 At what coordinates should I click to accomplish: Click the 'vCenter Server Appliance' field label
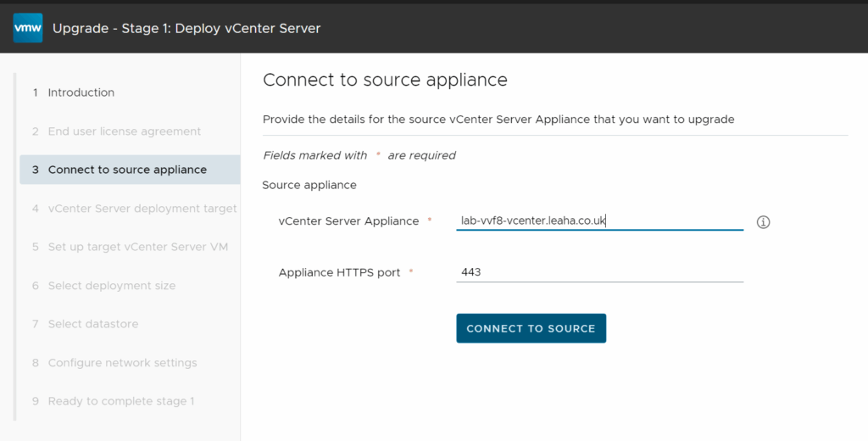click(x=348, y=221)
